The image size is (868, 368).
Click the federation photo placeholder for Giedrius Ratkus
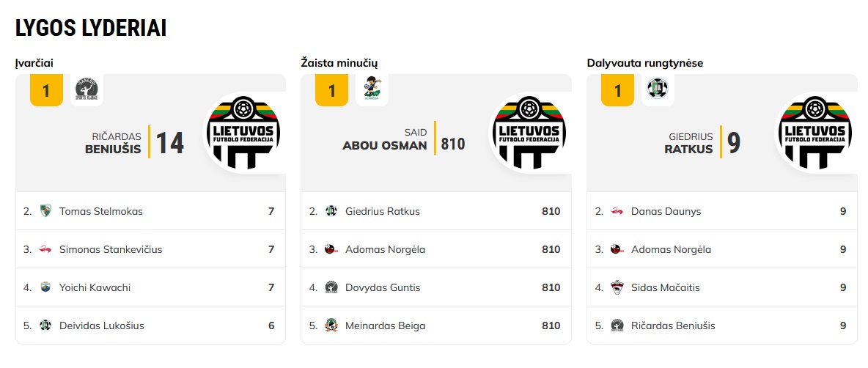point(816,133)
